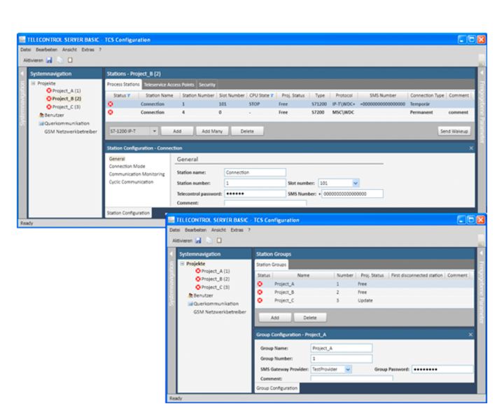Click Add button in Station Groups panel
Image resolution: width=504 pixels, height=420 pixels.
[x=275, y=318]
